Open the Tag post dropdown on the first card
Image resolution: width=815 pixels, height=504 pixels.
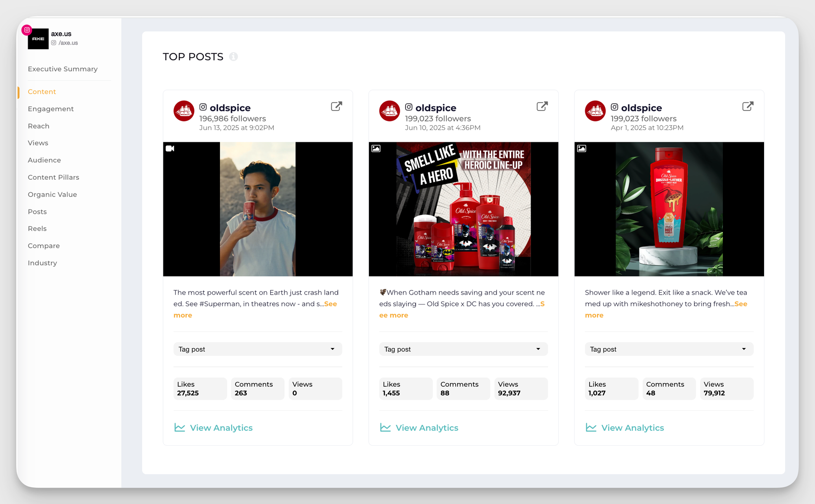[258, 349]
